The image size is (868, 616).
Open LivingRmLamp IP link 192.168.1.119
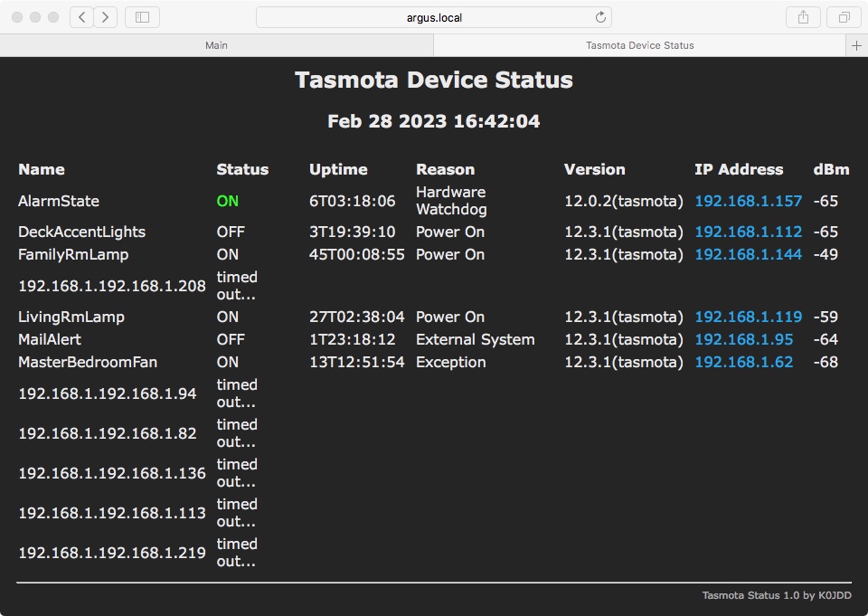(748, 317)
